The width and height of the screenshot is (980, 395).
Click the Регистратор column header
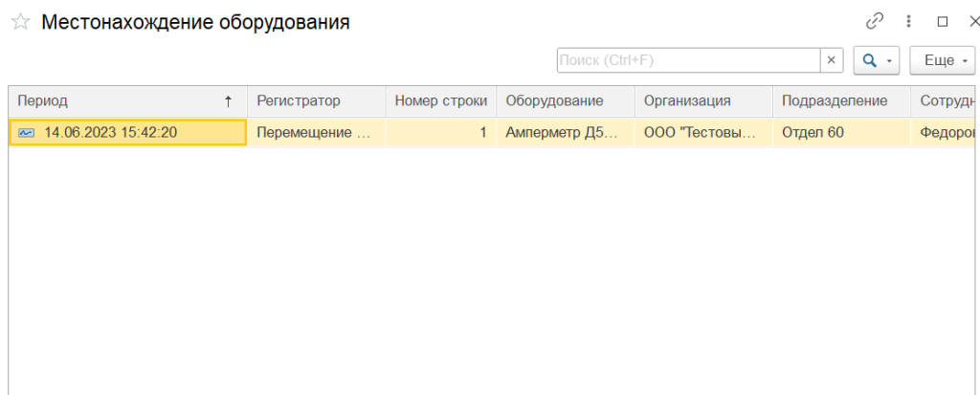coord(316,101)
